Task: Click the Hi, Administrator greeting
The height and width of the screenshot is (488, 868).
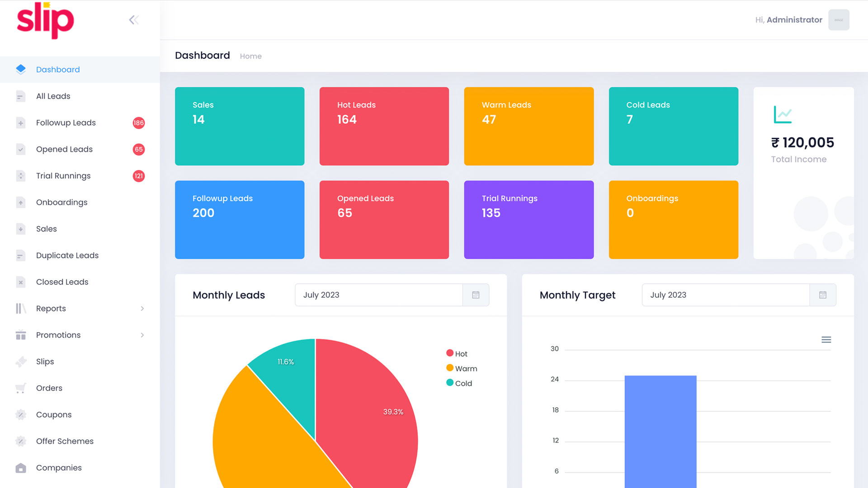Action: coord(788,20)
